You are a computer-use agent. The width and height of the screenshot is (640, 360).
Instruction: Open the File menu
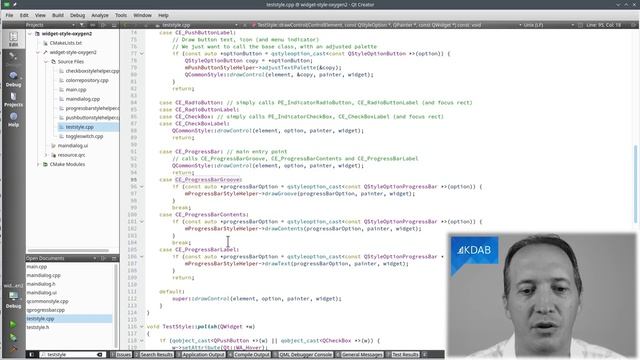(x=9, y=15)
